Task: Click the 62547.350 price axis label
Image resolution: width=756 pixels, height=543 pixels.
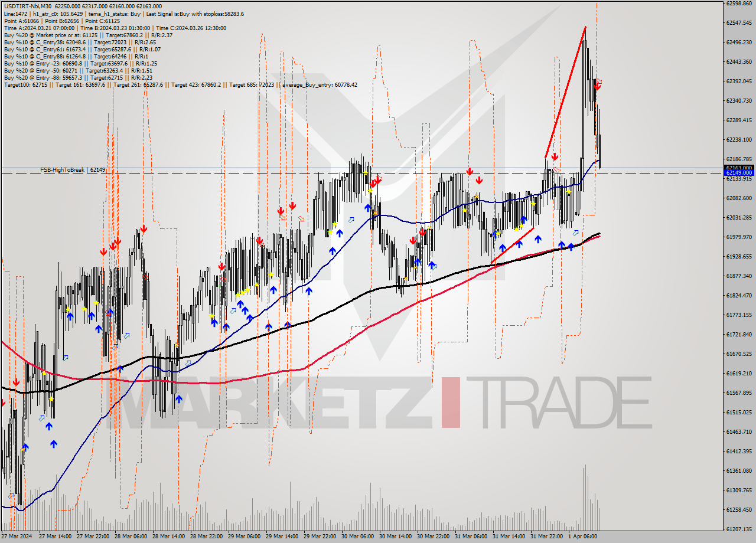Action: pos(739,22)
